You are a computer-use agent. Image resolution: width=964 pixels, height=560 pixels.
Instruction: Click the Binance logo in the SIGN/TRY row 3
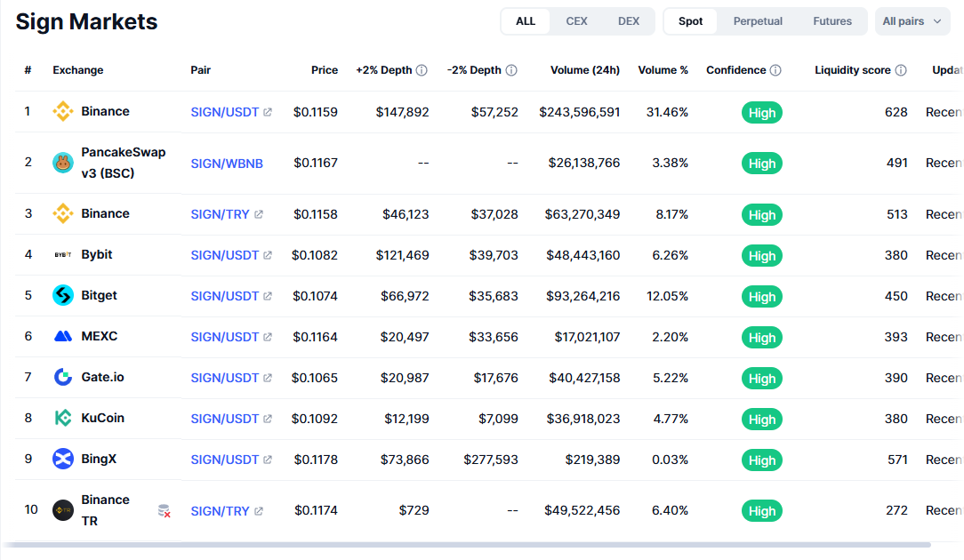(x=63, y=213)
